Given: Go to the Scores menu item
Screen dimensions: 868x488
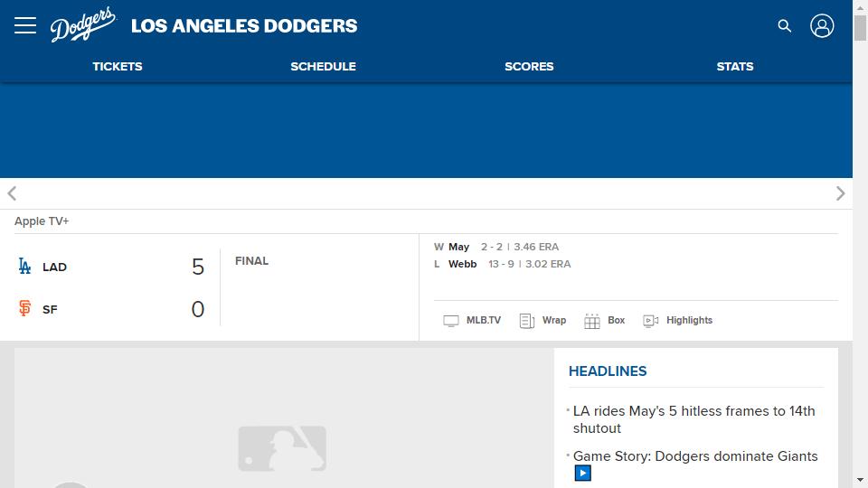Looking at the screenshot, I should coord(529,66).
